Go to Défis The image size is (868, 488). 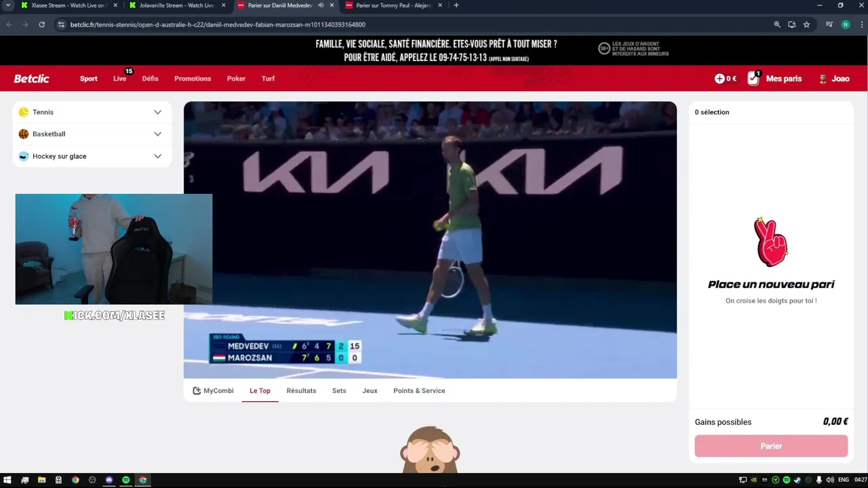pos(150,79)
